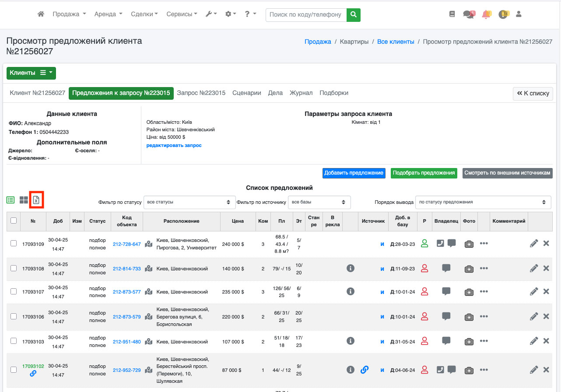Viewport: 561px width, 392px height.
Task: Click the Excel export icon
Action: [x=36, y=200]
